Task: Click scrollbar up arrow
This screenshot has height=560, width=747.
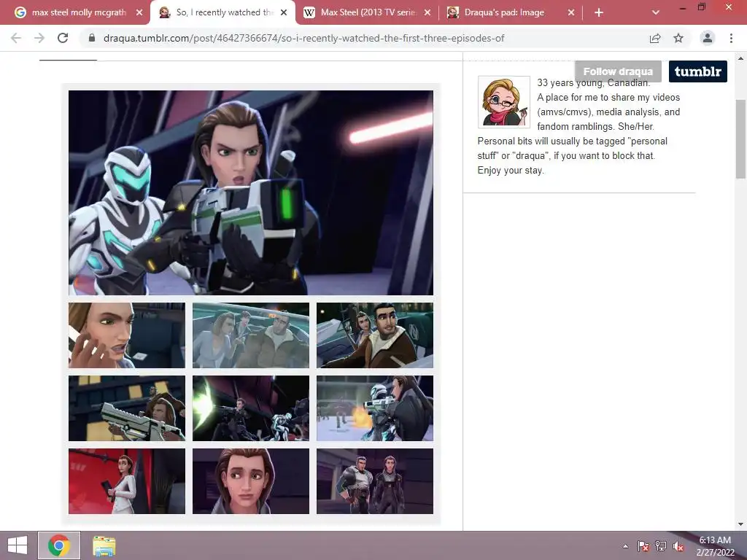Action: click(740, 58)
